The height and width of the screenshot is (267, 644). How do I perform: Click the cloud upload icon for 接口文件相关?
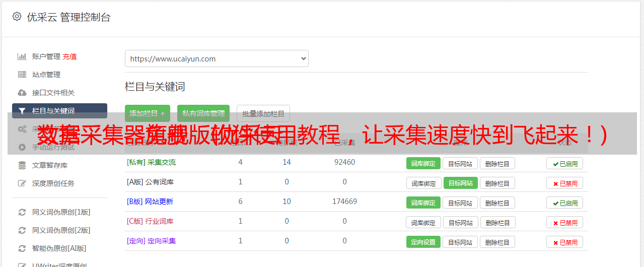22,93
